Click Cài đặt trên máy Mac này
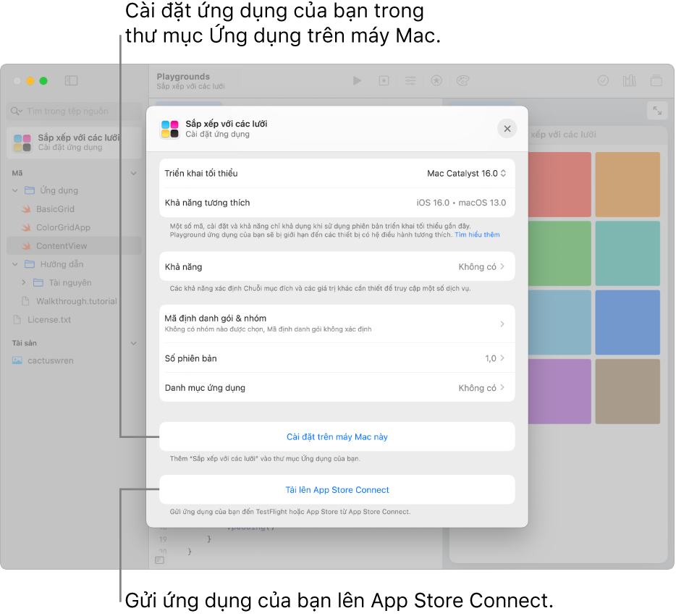 pos(337,436)
